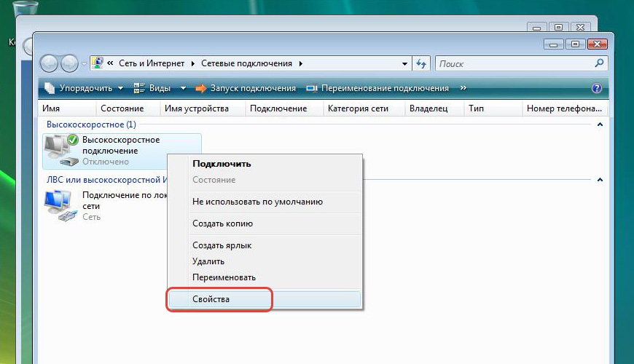The image size is (634, 364).
Task: Click the Подключение по локальной сети name text
Action: click(x=125, y=200)
